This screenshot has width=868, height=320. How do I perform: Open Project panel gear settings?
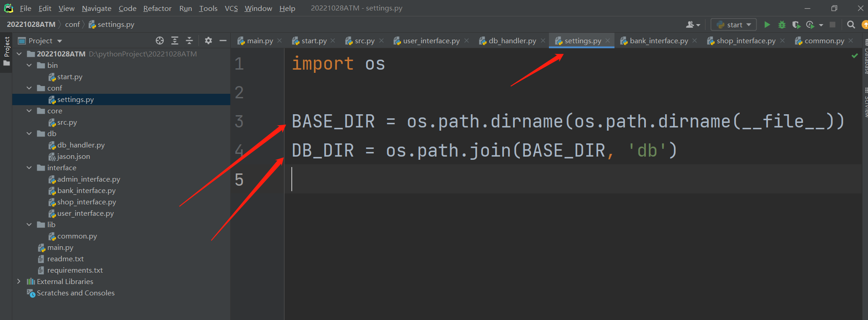click(x=208, y=41)
